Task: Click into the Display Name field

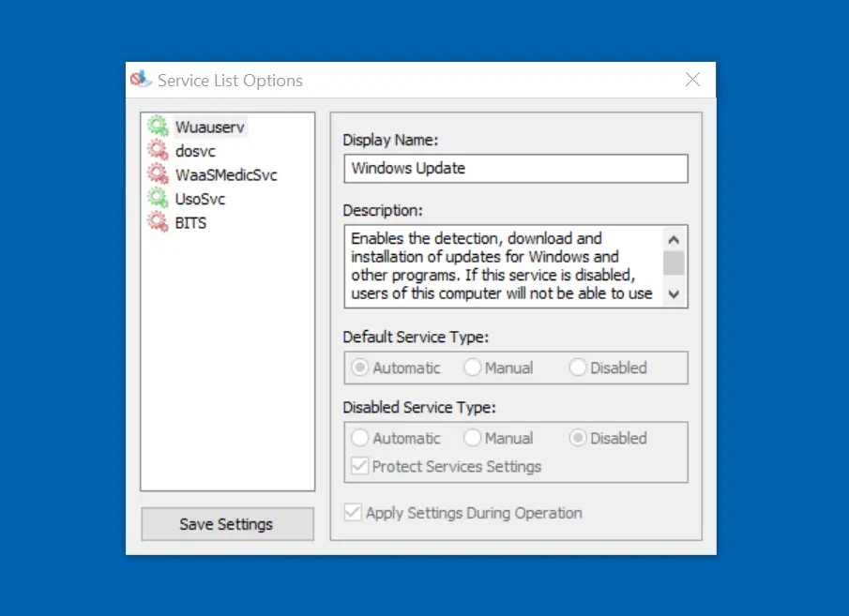Action: coord(516,169)
